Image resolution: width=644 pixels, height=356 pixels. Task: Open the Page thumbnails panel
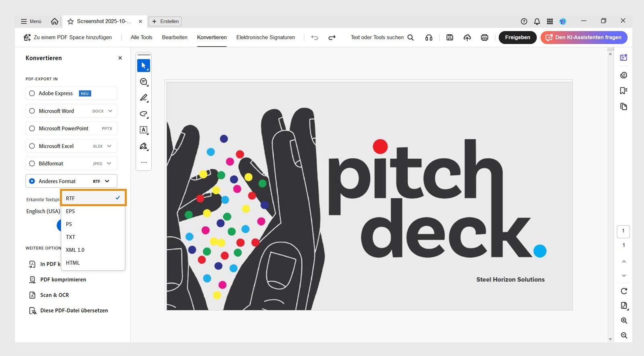point(623,107)
